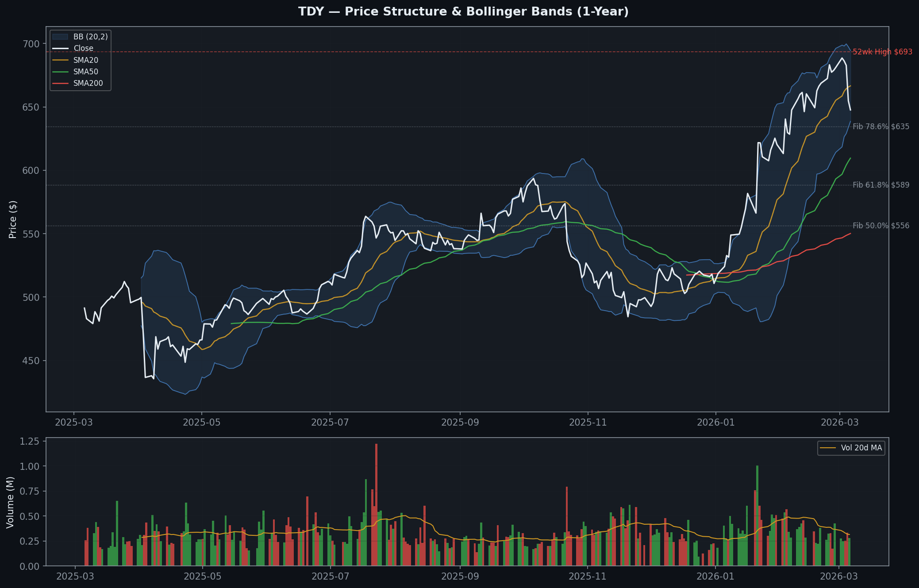
Task: Click the 2026-01 price axis tick
Action: pyautogui.click(x=715, y=422)
